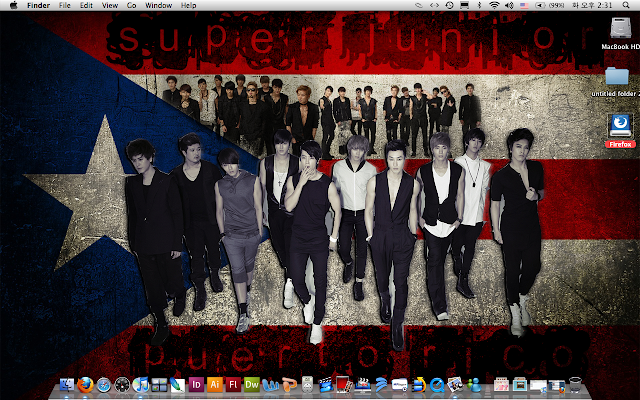This screenshot has width=640, height=400.
Task: Open the displays menu bar icon
Action: (x=464, y=5)
